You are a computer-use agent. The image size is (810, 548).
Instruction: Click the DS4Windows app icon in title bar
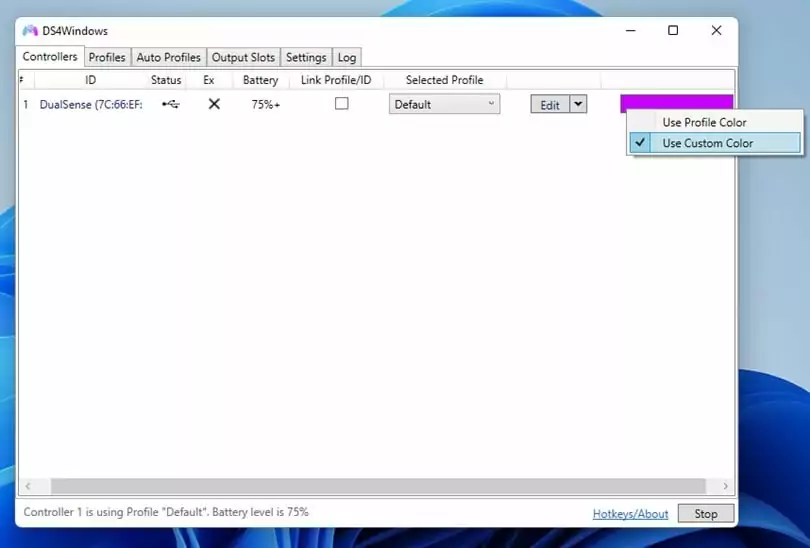pyautogui.click(x=30, y=31)
